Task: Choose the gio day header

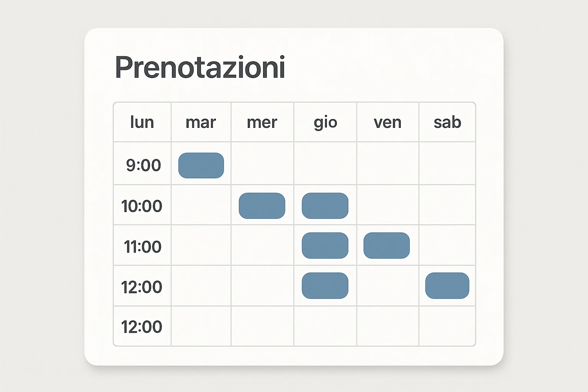Action: [x=325, y=122]
